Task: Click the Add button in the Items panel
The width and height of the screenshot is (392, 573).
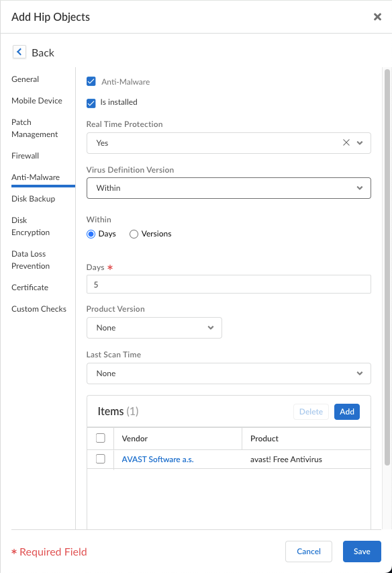Action: pyautogui.click(x=347, y=412)
